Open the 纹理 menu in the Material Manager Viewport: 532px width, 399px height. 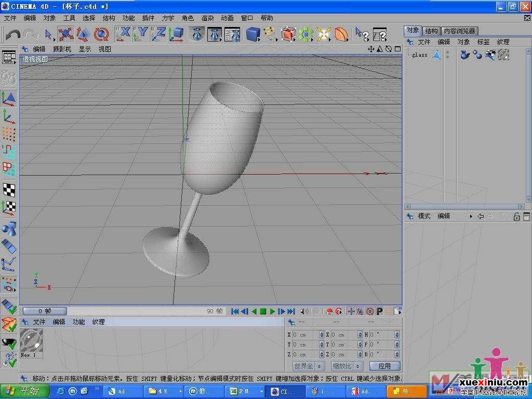[98, 322]
